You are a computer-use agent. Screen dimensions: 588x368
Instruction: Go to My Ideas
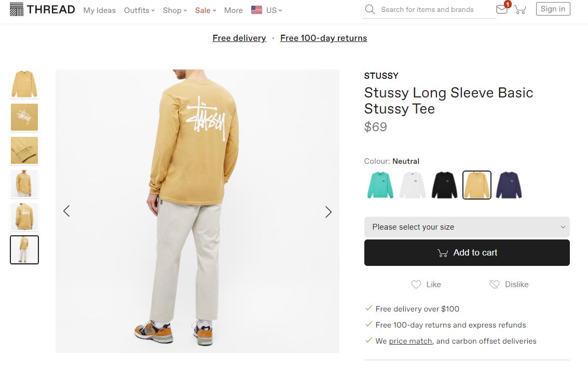point(99,10)
